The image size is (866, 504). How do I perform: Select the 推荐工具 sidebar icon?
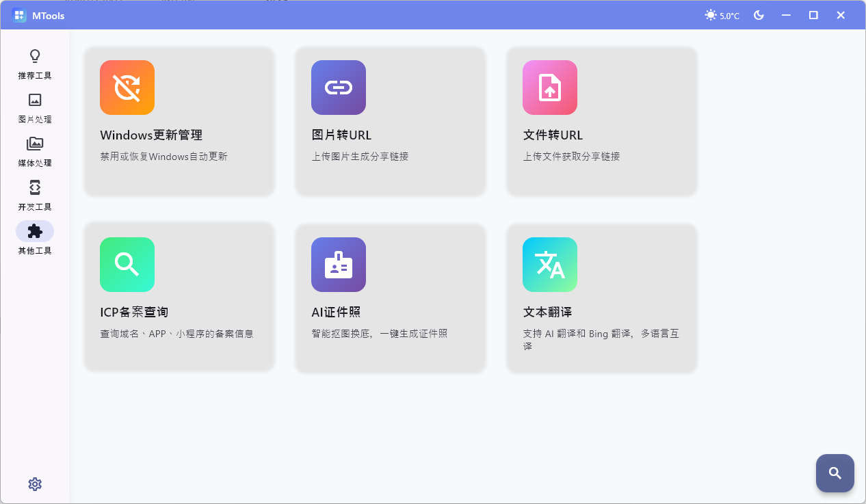(34, 63)
